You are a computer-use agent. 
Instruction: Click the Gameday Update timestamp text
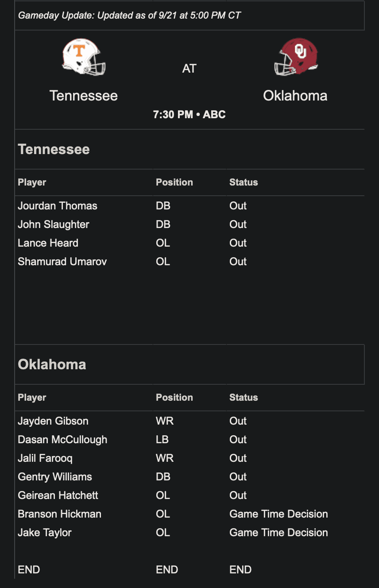(129, 15)
